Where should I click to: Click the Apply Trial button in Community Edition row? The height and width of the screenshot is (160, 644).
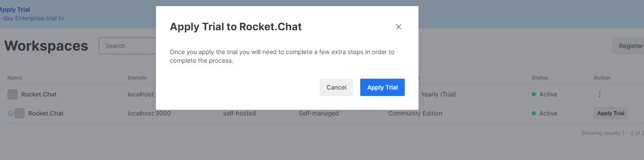coord(611,113)
